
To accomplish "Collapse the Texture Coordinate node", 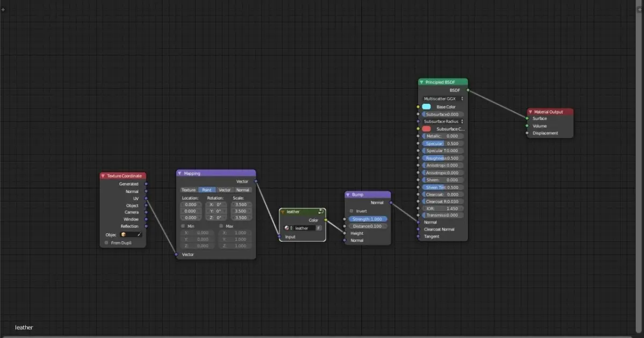I will click(x=103, y=176).
